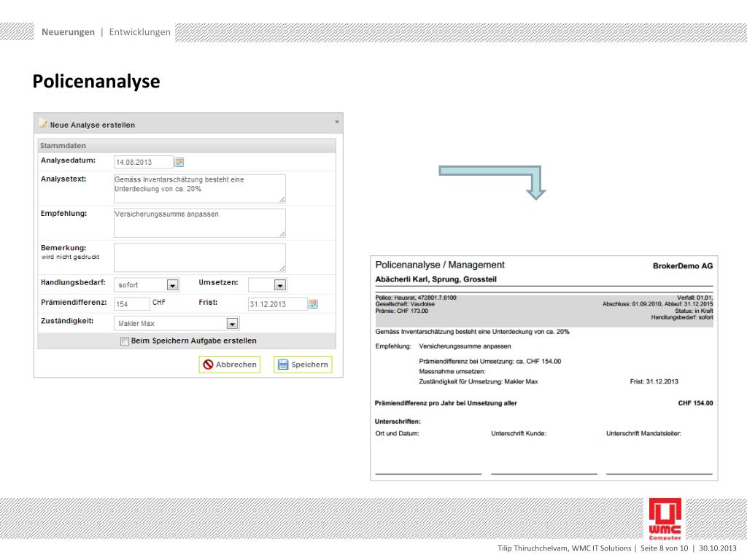Click Handlungsbedarf: sofort in the report

point(682,317)
